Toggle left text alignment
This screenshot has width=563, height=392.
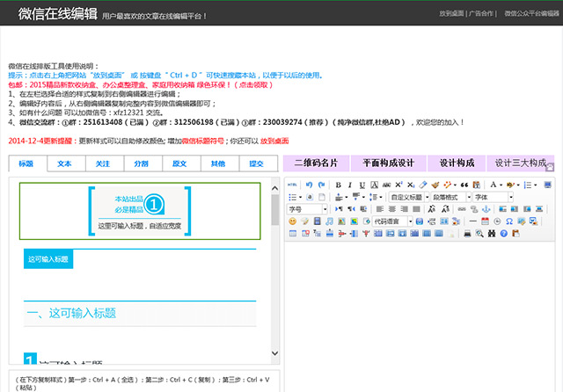[379, 209]
